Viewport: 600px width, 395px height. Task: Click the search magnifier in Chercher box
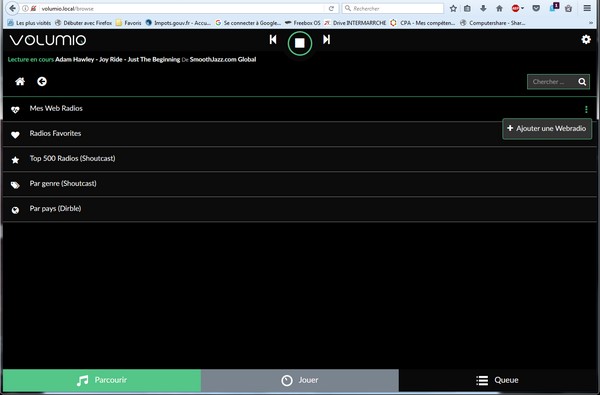coord(582,82)
